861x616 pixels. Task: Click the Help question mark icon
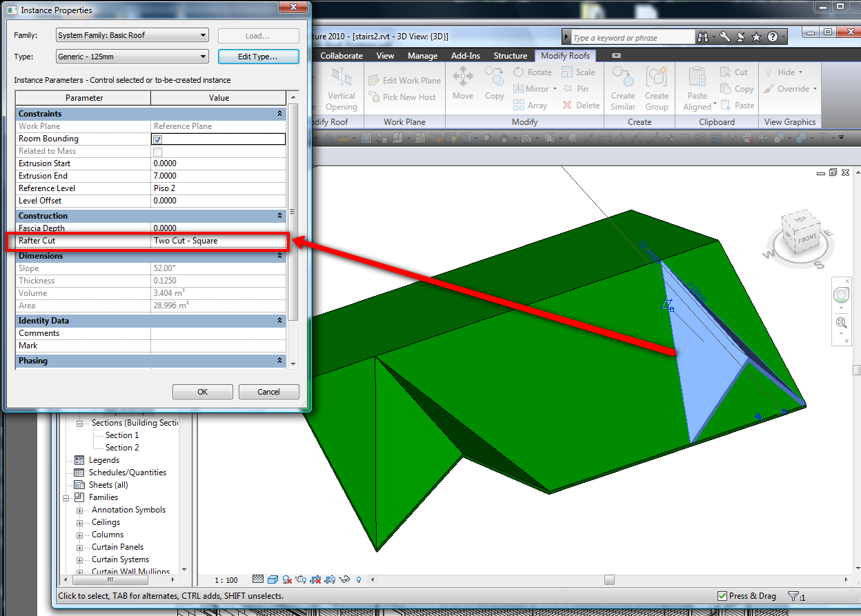click(773, 37)
